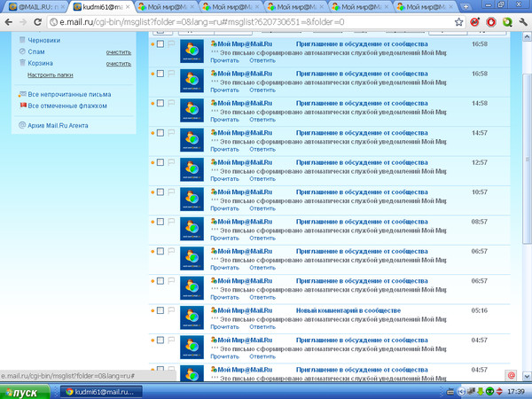Image resolution: width=532 pixels, height=399 pixels.
Task: Click the red Opera-style extension icon
Action: 491,22
